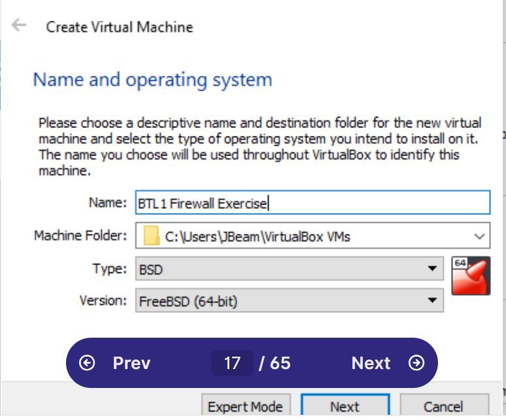The width and height of the screenshot is (506, 420).
Task: Click the folder icon in Machine Folder
Action: point(152,236)
